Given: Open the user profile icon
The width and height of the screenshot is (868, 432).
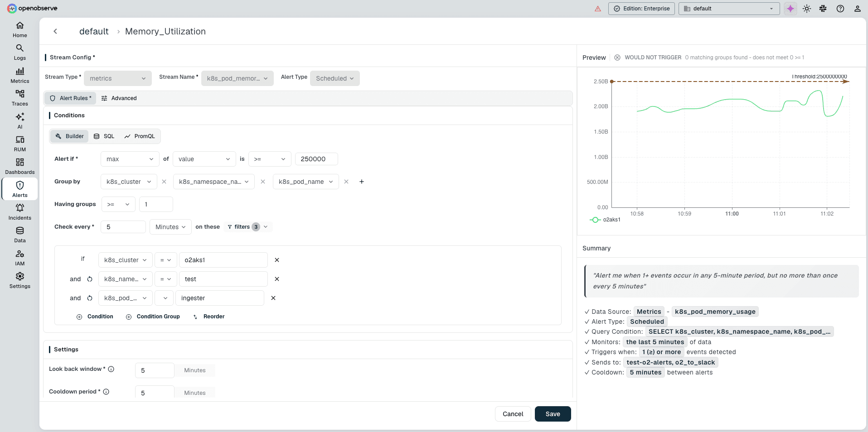Looking at the screenshot, I should [858, 9].
